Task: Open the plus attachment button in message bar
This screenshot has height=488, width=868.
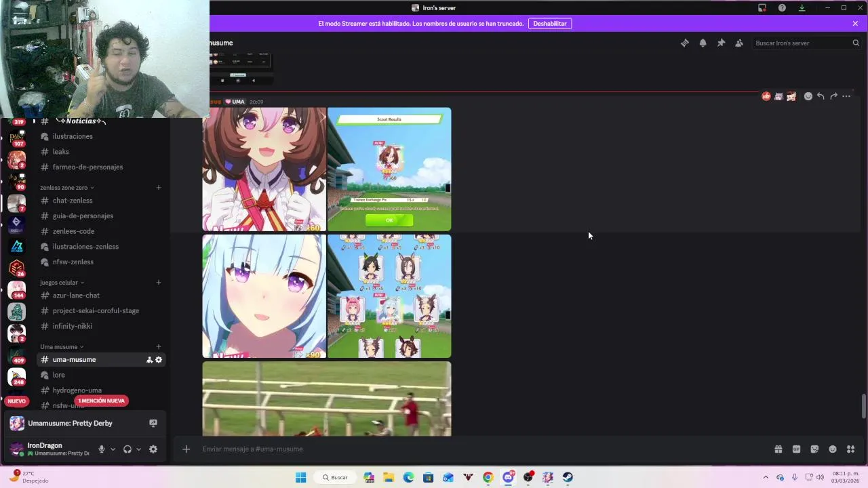Action: click(x=186, y=449)
